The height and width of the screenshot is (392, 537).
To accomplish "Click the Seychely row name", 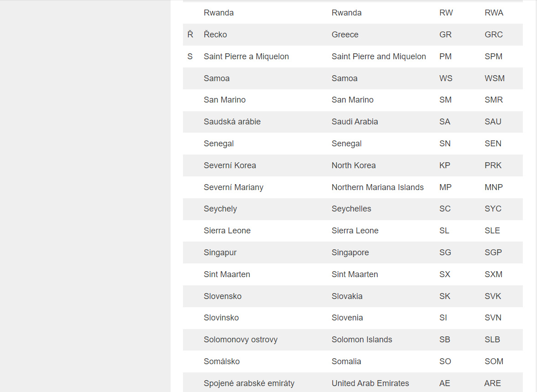I will (x=220, y=209).
